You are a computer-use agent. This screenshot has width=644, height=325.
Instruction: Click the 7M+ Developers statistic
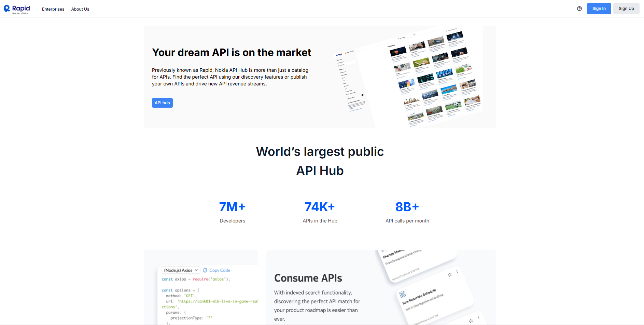232,212
